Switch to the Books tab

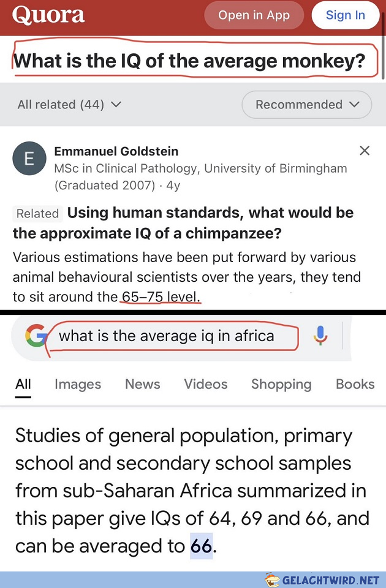tap(355, 384)
